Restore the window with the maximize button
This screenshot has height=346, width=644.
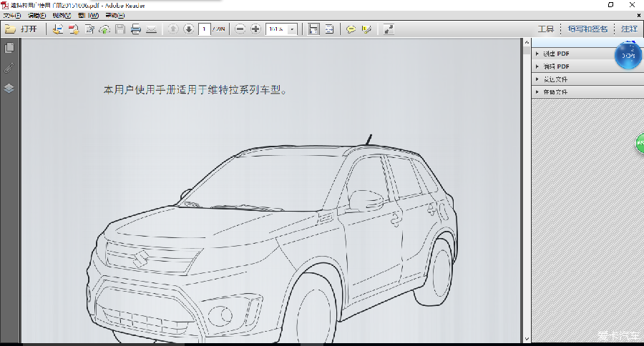[x=611, y=5]
